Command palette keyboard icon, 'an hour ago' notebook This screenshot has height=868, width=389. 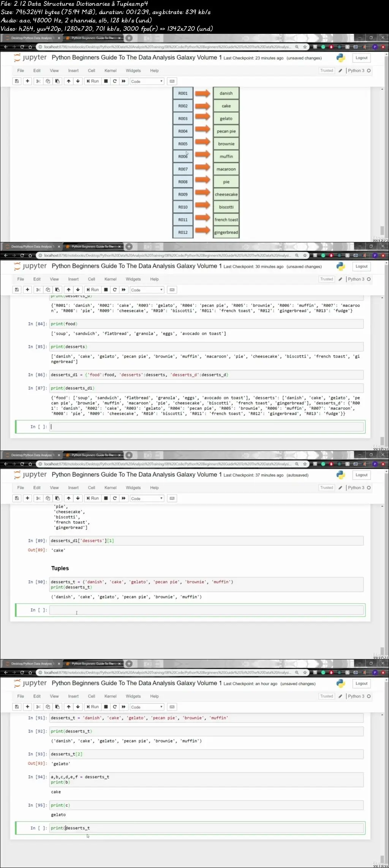(172, 707)
